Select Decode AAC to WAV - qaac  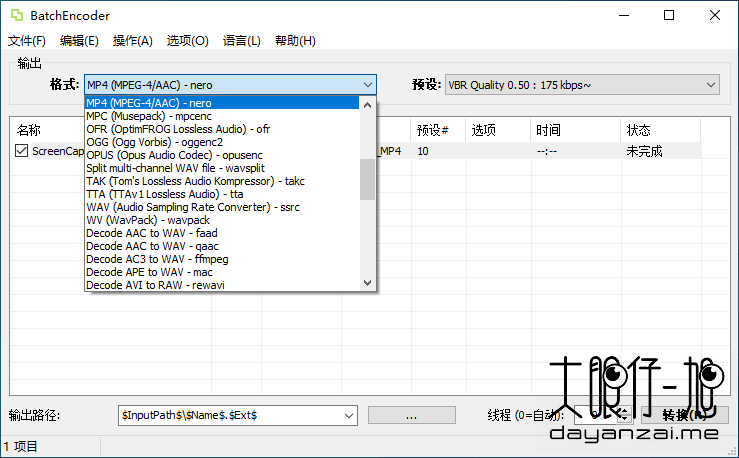pyautogui.click(x=222, y=246)
